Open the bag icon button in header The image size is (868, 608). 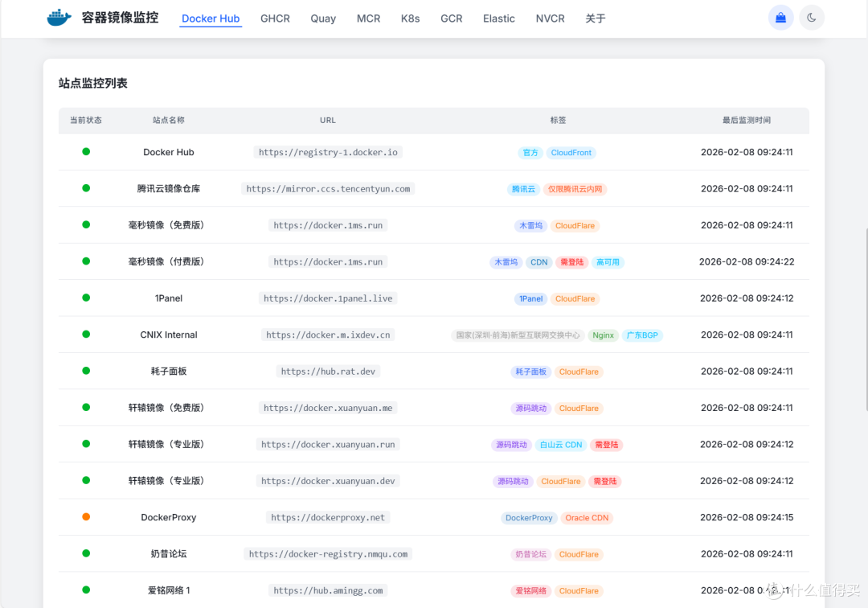tap(780, 18)
